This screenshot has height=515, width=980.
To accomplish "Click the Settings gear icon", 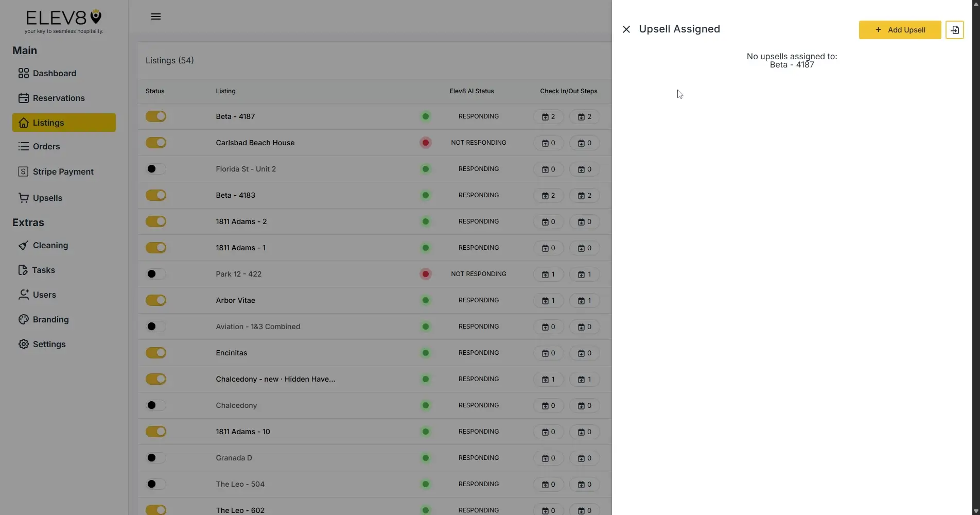I will [24, 344].
